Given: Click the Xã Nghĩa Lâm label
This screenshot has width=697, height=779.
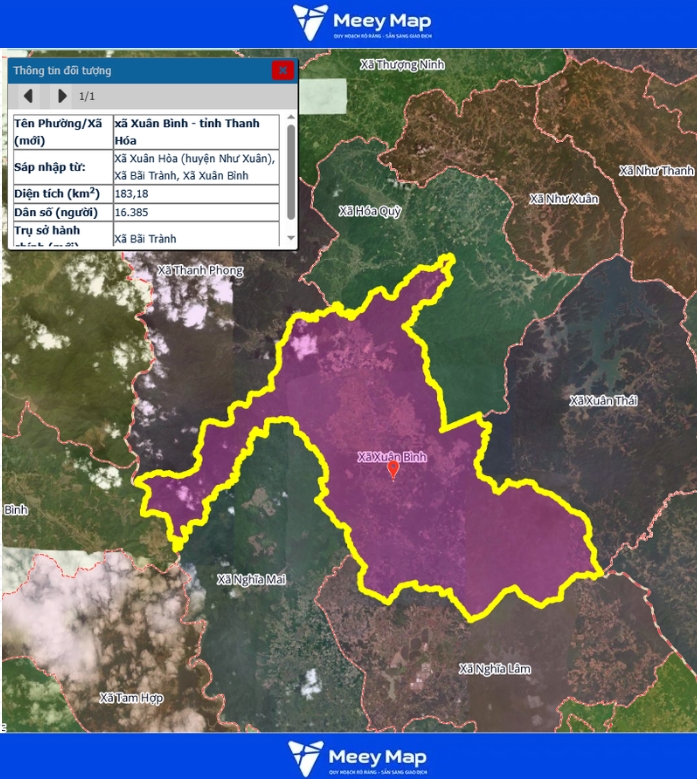Looking at the screenshot, I should [495, 668].
